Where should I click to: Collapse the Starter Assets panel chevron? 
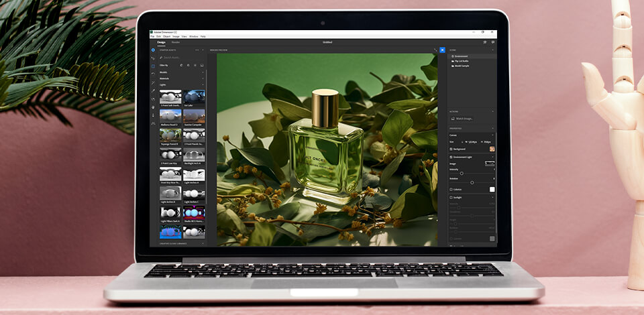pos(203,50)
